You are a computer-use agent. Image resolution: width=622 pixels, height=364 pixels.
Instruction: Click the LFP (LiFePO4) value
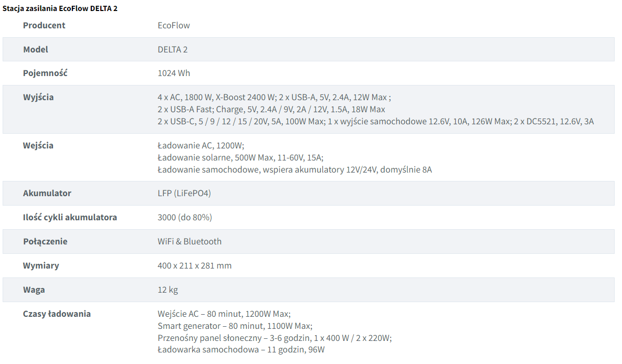tap(184, 194)
